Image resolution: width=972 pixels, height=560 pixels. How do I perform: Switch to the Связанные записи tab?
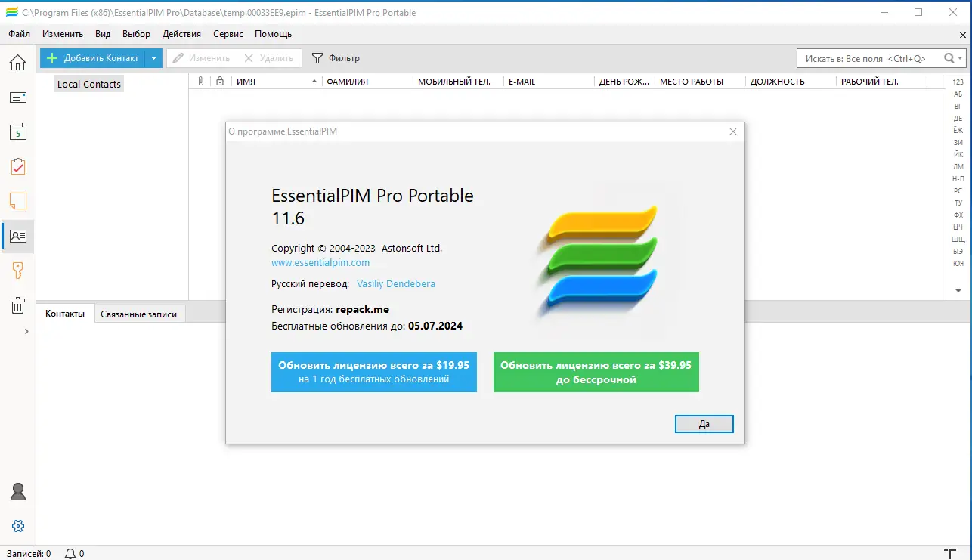pyautogui.click(x=139, y=314)
